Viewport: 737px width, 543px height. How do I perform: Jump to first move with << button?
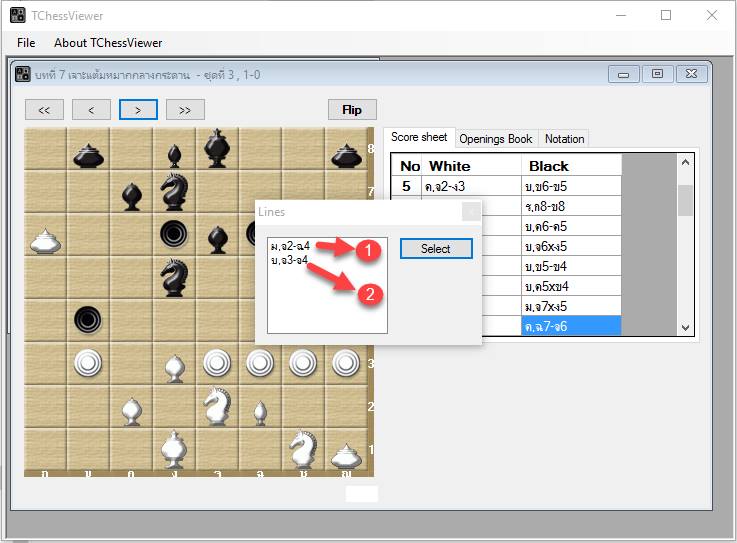click(44, 110)
